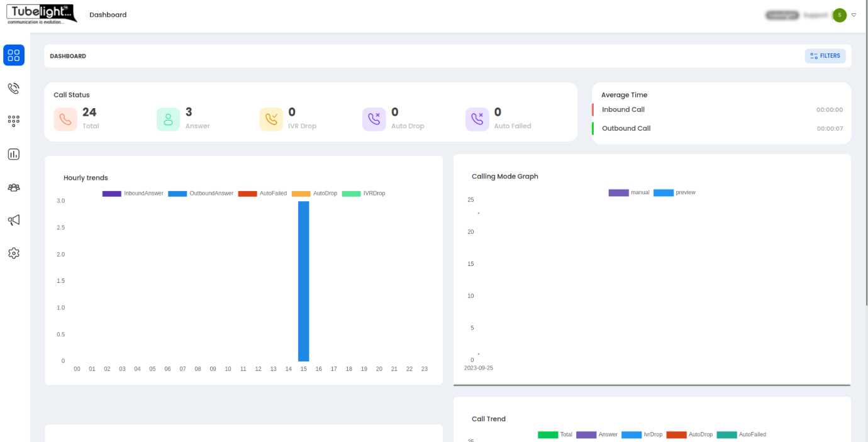This screenshot has height=442, width=868.
Task: Click the Total calls phone icon
Action: pyautogui.click(x=65, y=119)
